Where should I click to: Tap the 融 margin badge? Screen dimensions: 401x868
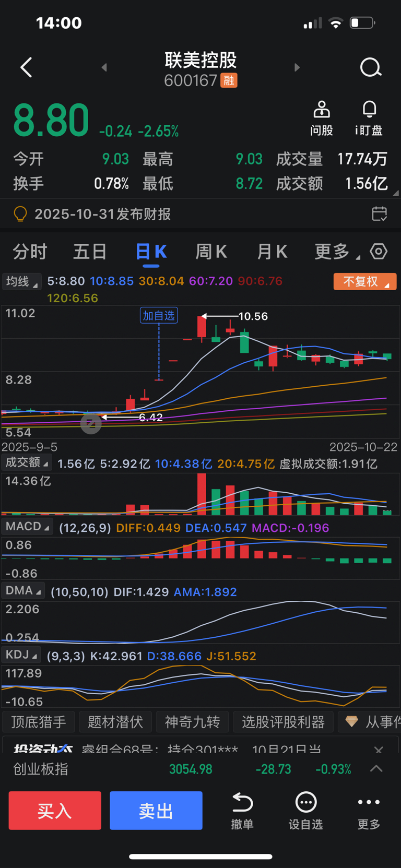[229, 80]
